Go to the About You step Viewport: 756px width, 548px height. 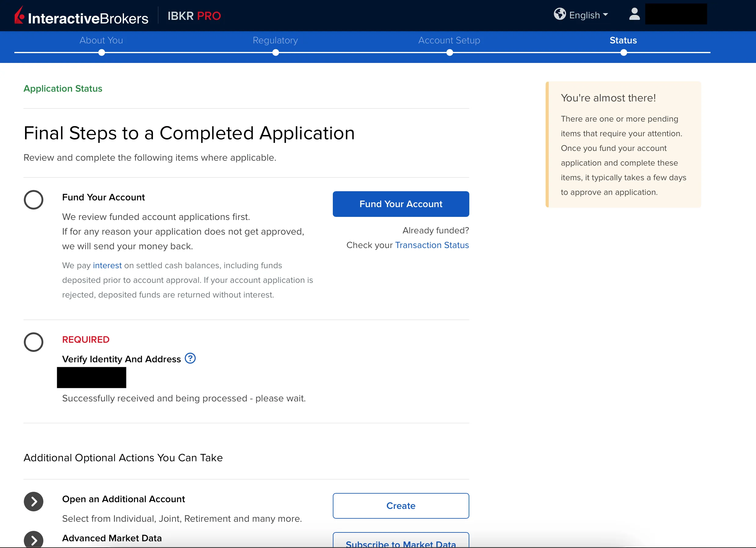[101, 40]
